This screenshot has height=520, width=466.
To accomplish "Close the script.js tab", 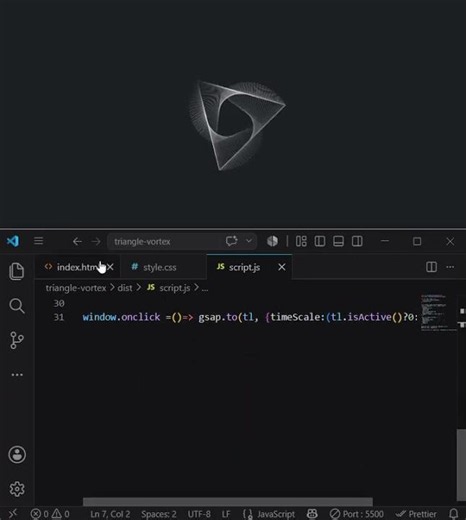I will point(282,267).
